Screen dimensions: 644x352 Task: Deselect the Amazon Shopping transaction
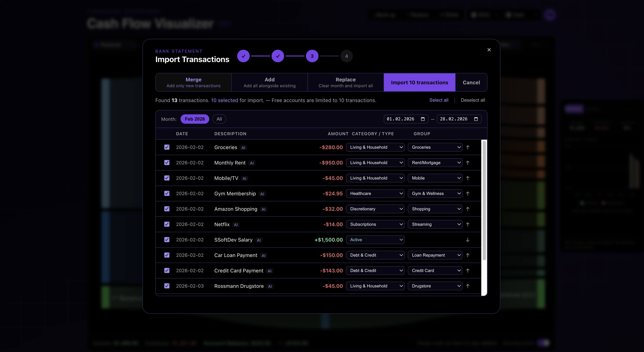click(x=167, y=209)
